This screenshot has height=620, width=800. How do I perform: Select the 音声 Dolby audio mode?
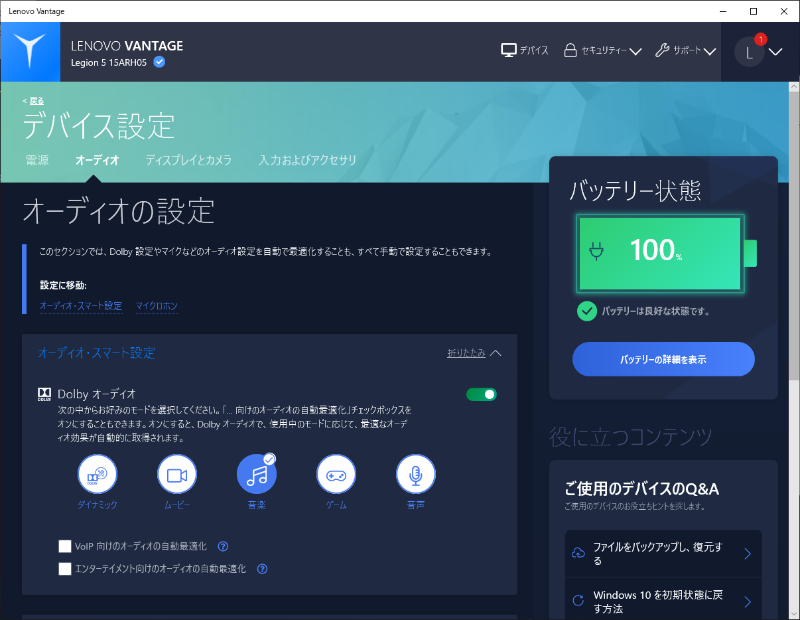point(415,478)
